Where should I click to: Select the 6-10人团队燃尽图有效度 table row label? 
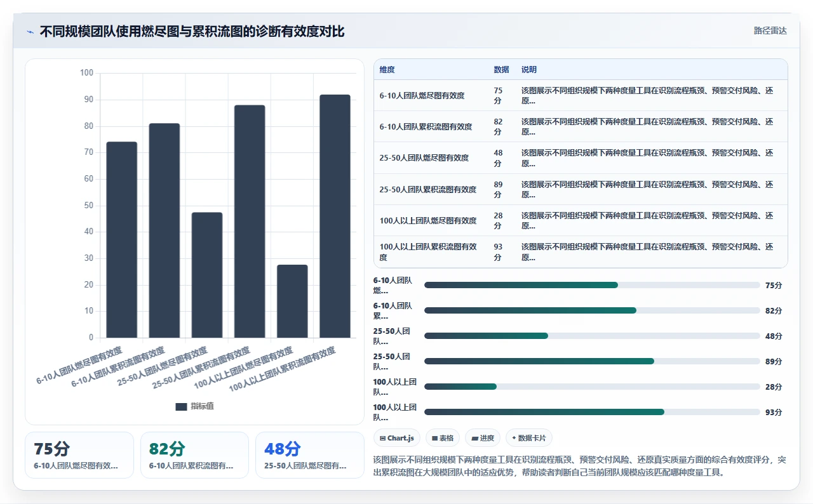click(422, 96)
